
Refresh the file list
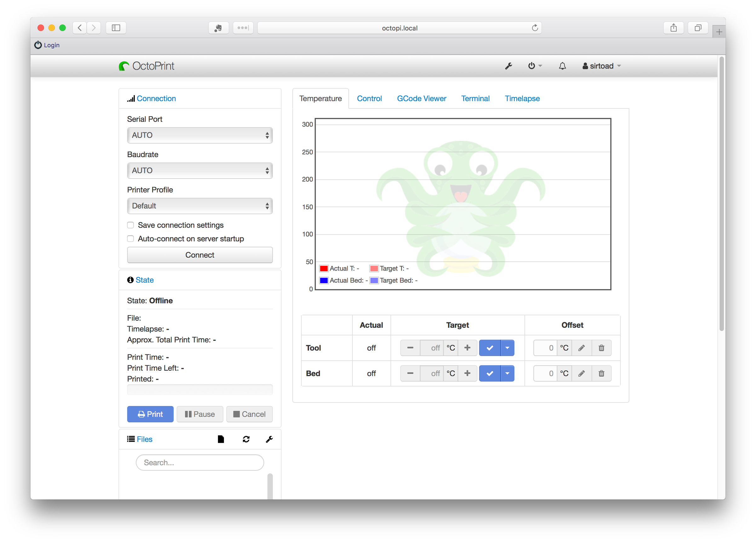point(246,439)
